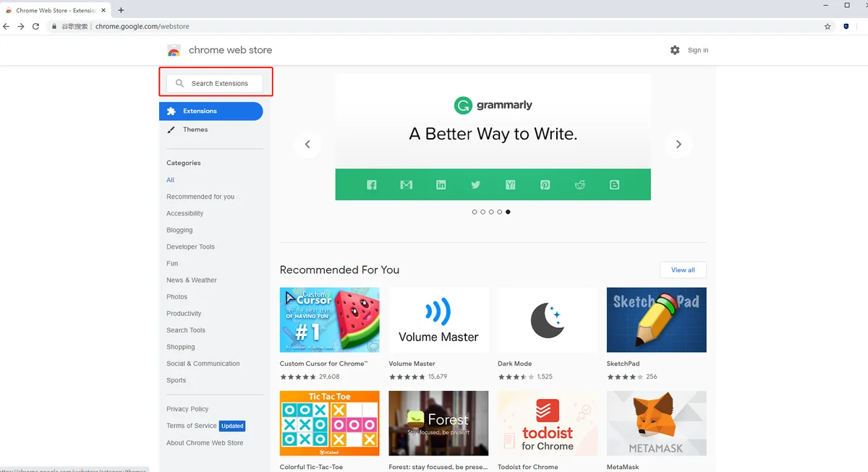
Task: Switch to Themes in sidebar
Action: [195, 129]
